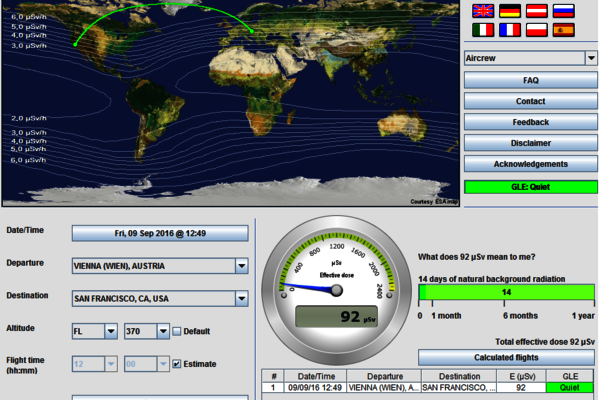Click the Vienna endpoint on the map
Screen dimensions: 600x400
(x=252, y=31)
